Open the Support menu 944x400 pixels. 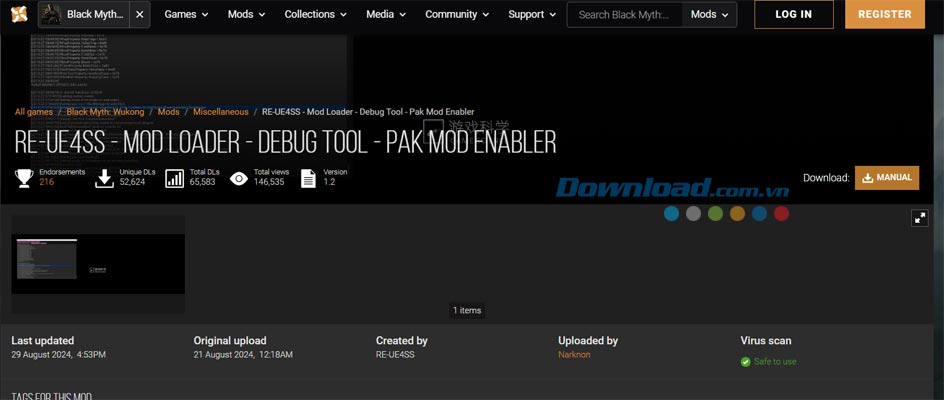click(x=532, y=15)
